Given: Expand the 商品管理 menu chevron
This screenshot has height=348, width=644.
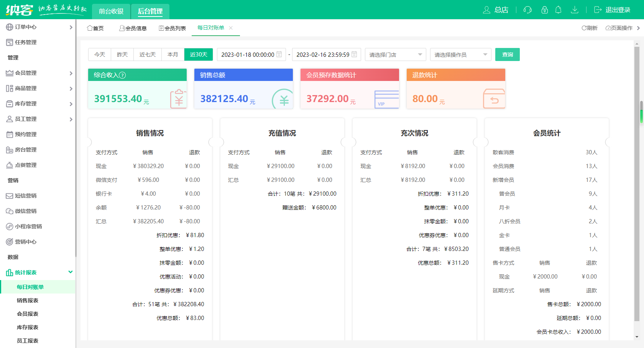Looking at the screenshot, I should pos(71,89).
